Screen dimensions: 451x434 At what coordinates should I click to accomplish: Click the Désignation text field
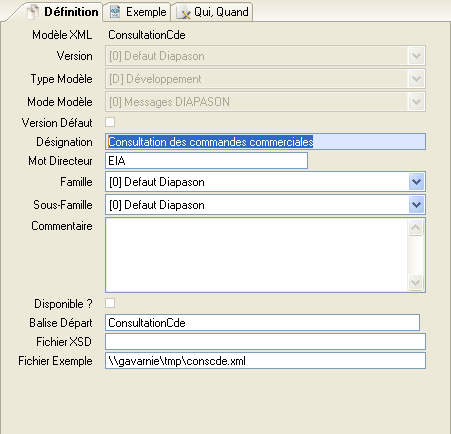click(265, 142)
